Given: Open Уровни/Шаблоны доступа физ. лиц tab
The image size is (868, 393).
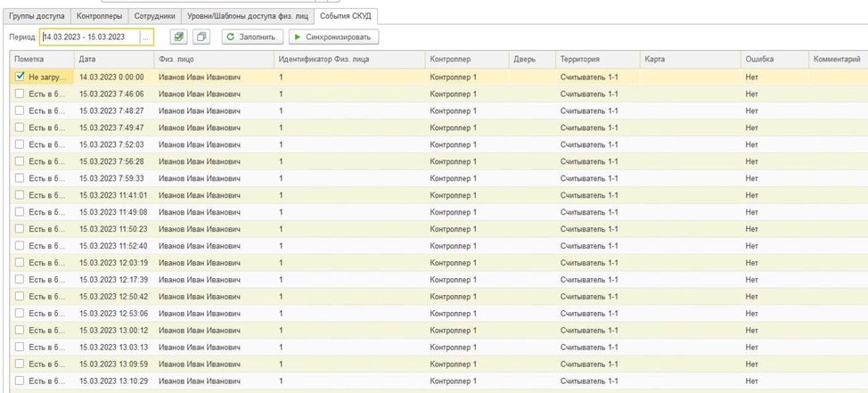Looking at the screenshot, I should tap(247, 16).
